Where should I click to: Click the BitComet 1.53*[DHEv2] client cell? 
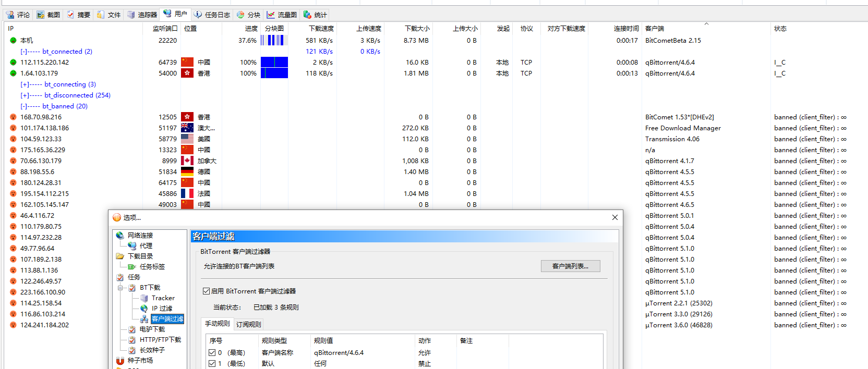pos(680,117)
